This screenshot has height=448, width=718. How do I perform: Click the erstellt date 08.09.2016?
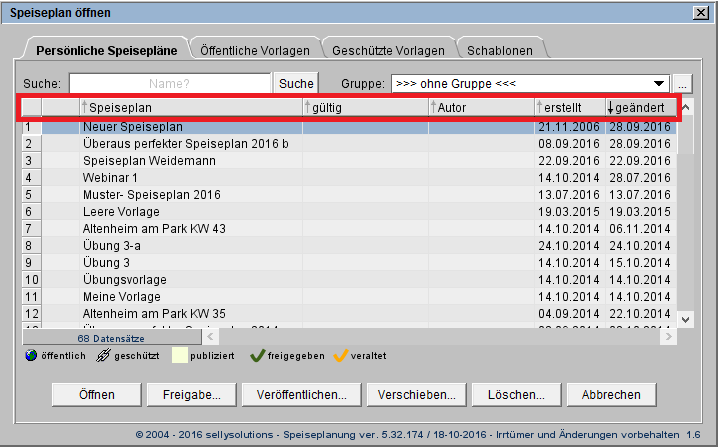point(569,144)
